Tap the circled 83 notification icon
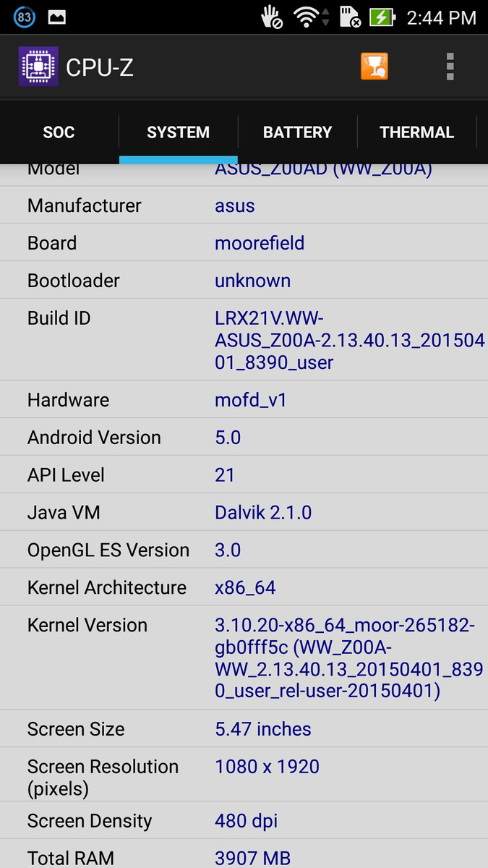This screenshot has height=868, width=488. point(25,17)
